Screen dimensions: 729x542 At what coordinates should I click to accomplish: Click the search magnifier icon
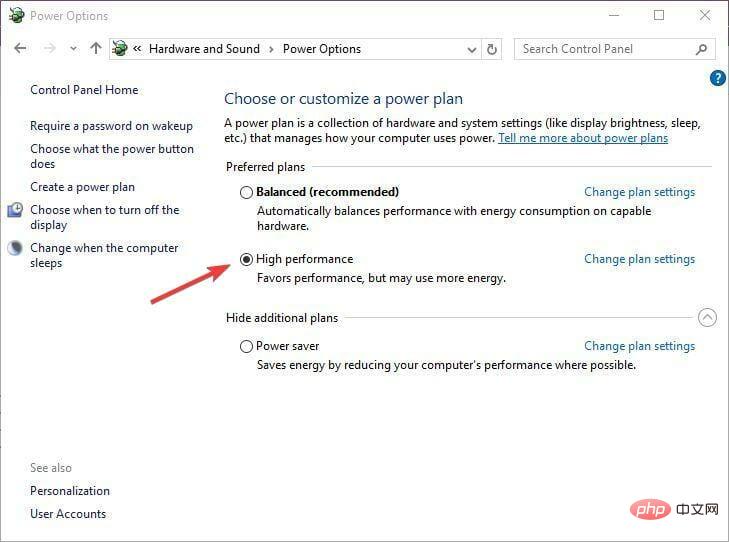tap(701, 49)
